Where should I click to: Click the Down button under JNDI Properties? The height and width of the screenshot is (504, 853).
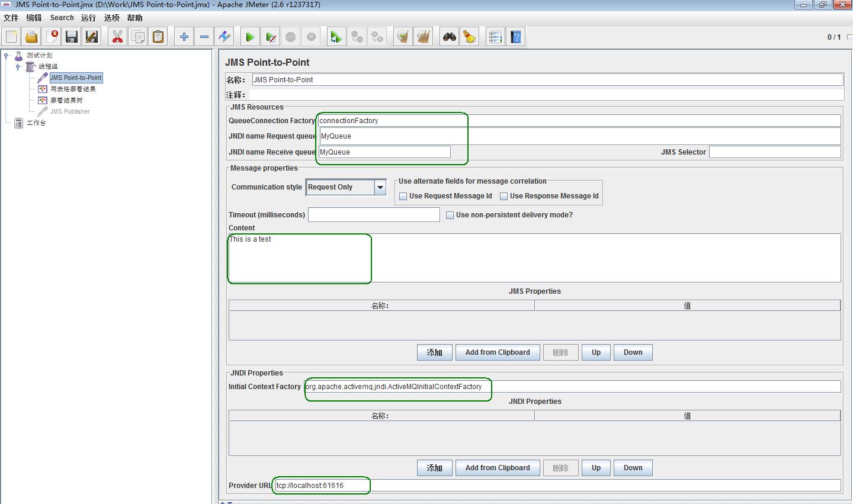pos(633,468)
